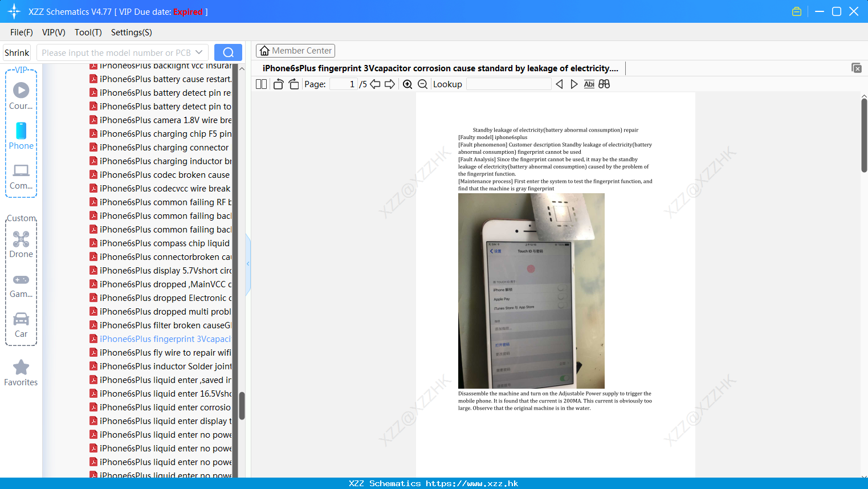This screenshot has width=868, height=489.
Task: Open iPhone6sPlus liquid enter display
Action: coord(161,421)
